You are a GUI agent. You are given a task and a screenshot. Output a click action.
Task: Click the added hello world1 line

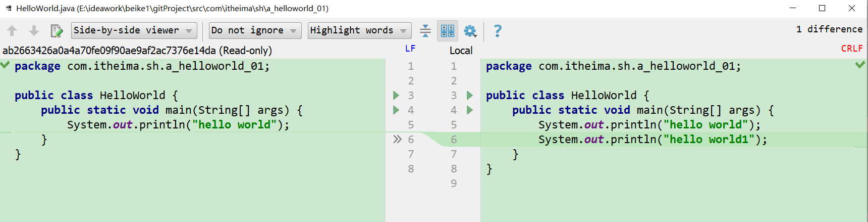[x=652, y=140]
